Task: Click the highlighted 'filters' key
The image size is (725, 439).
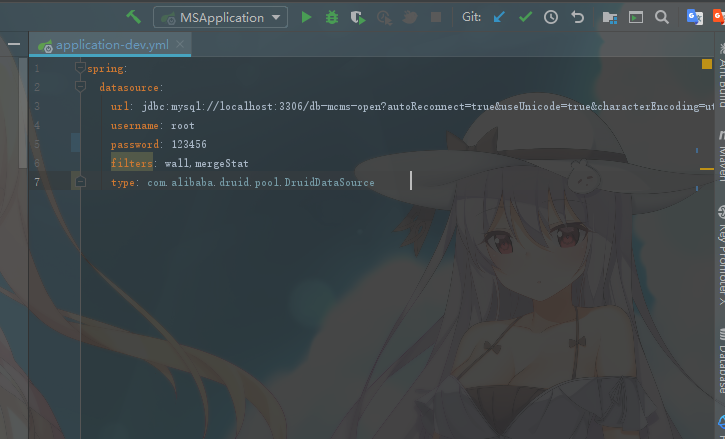Action: click(x=132, y=163)
